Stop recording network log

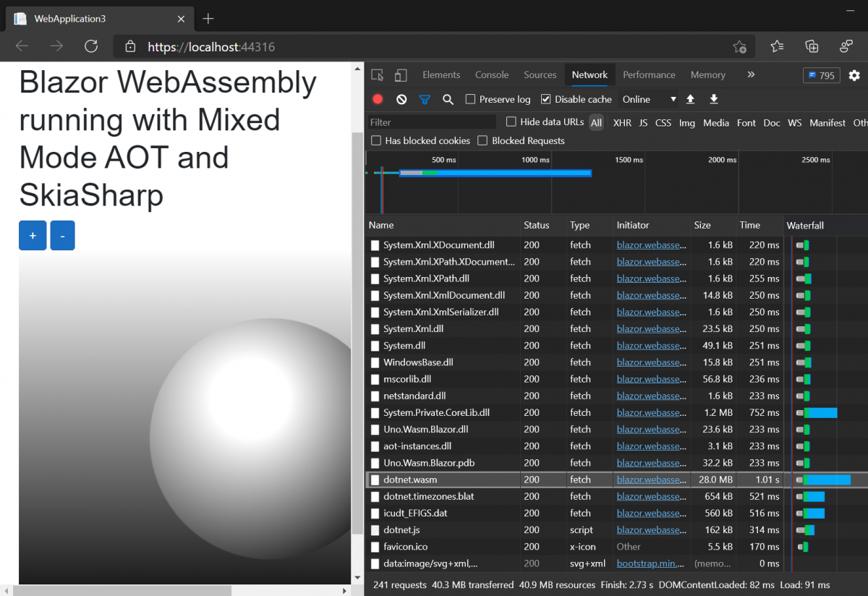[x=377, y=99]
